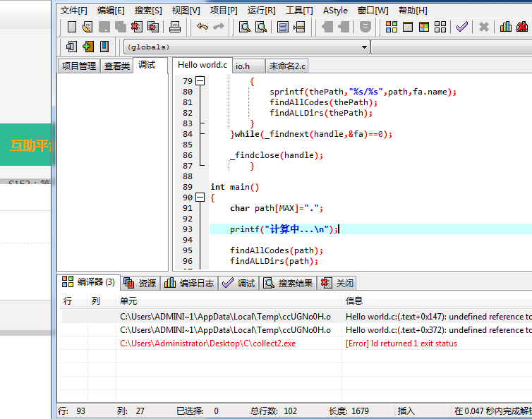The image size is (532, 419).
Task: Click the Close all files icon
Action: [153, 27]
